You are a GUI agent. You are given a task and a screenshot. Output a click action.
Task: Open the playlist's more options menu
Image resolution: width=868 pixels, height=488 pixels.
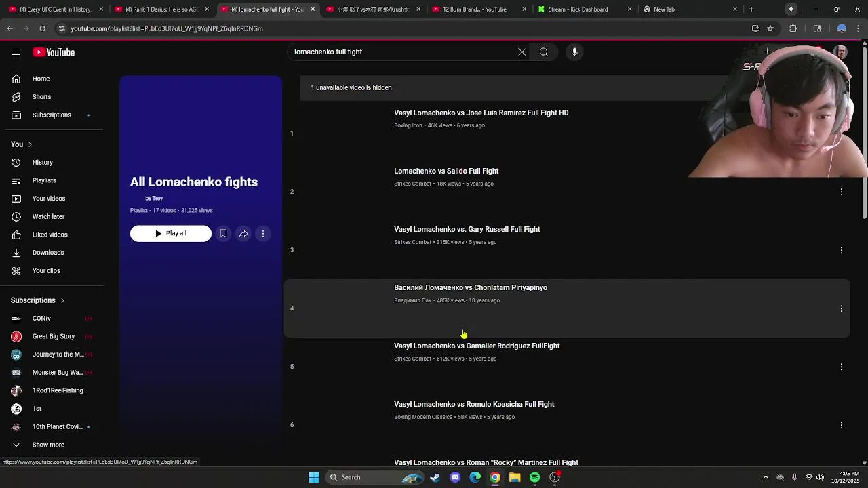click(263, 233)
